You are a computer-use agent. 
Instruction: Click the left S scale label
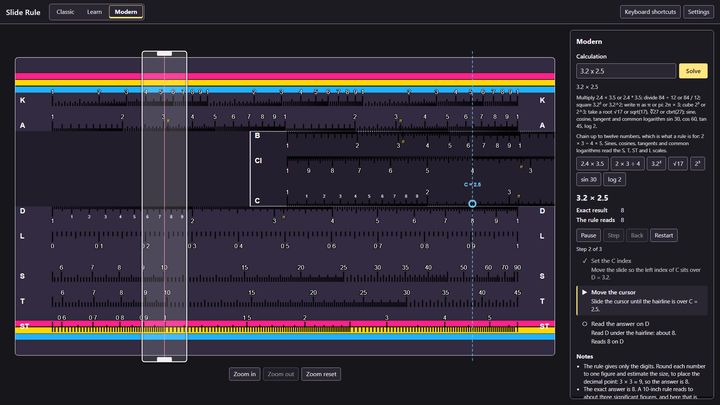[22, 276]
